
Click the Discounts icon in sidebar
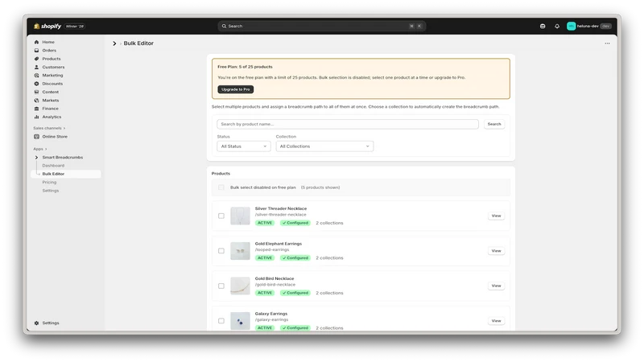pos(36,84)
